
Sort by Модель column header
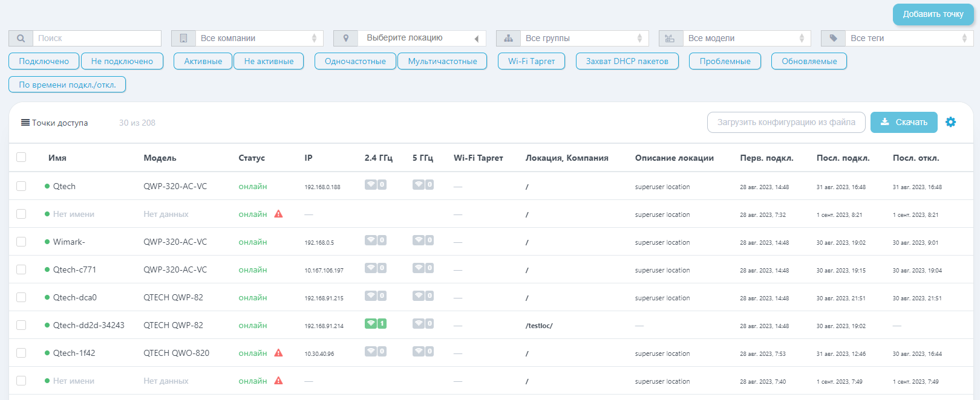pos(160,158)
